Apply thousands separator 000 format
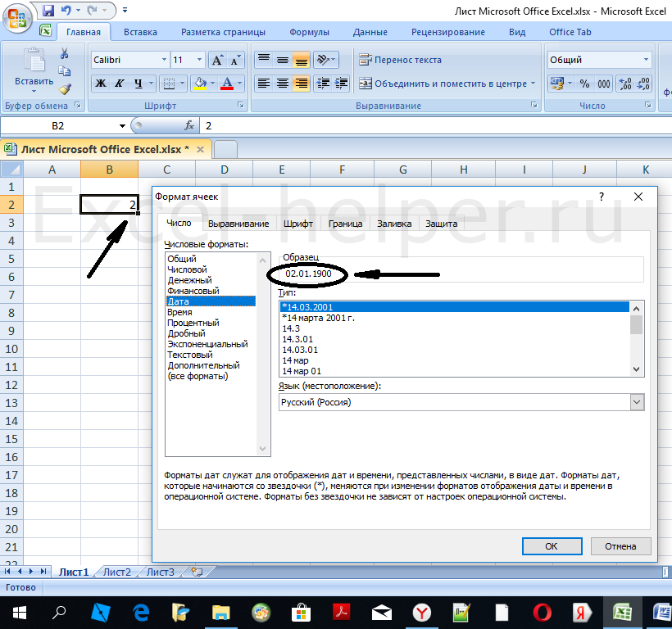Screen dimensions: 672x629 pyautogui.click(x=603, y=84)
